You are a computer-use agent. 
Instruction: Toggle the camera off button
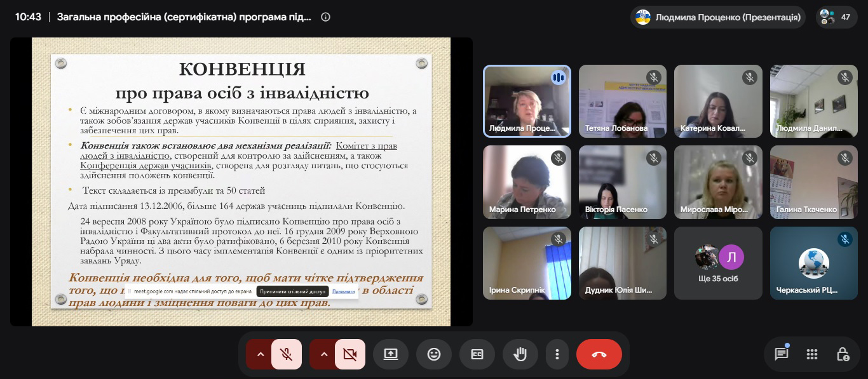click(350, 354)
